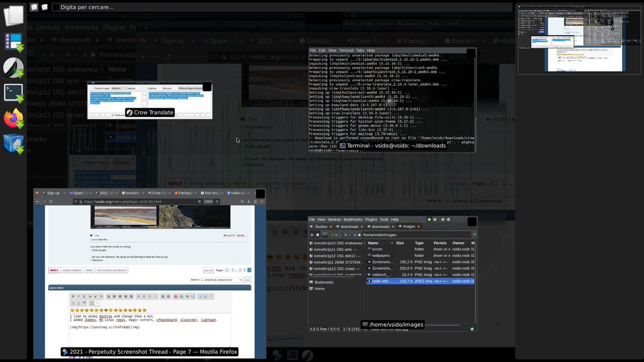Open Devices menu in file manager

point(334,219)
